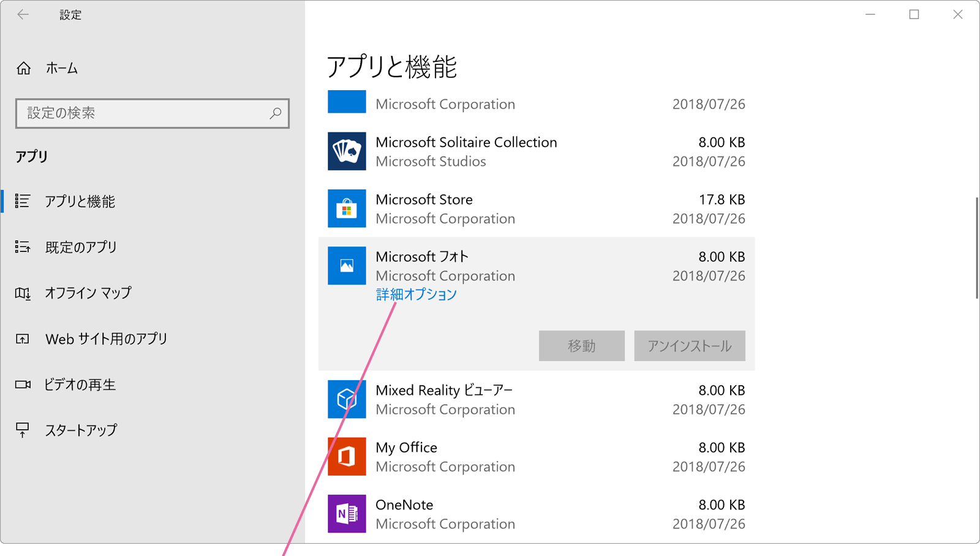Click the 17.8 KB size of Microsoft Store
980x556 pixels.
pos(722,200)
